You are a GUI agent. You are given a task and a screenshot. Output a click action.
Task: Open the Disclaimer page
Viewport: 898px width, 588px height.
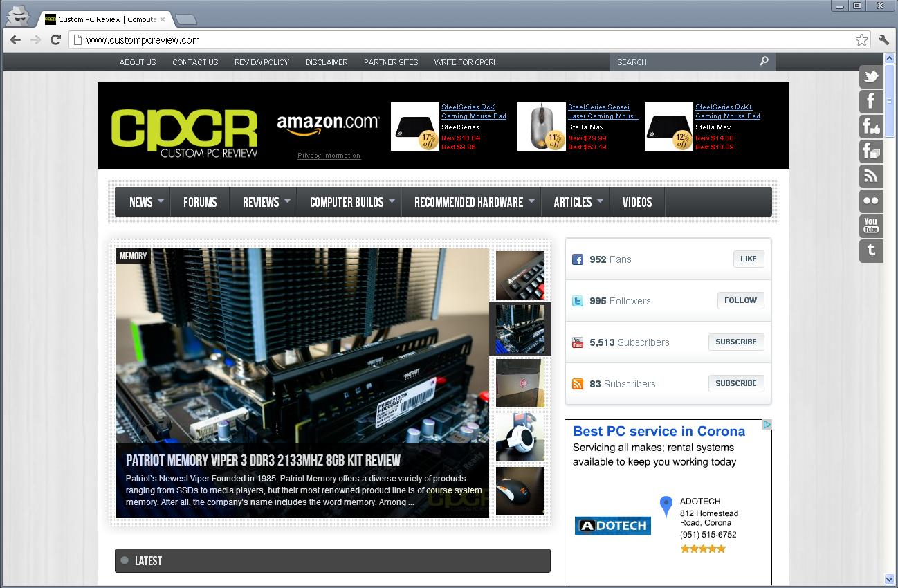point(327,62)
